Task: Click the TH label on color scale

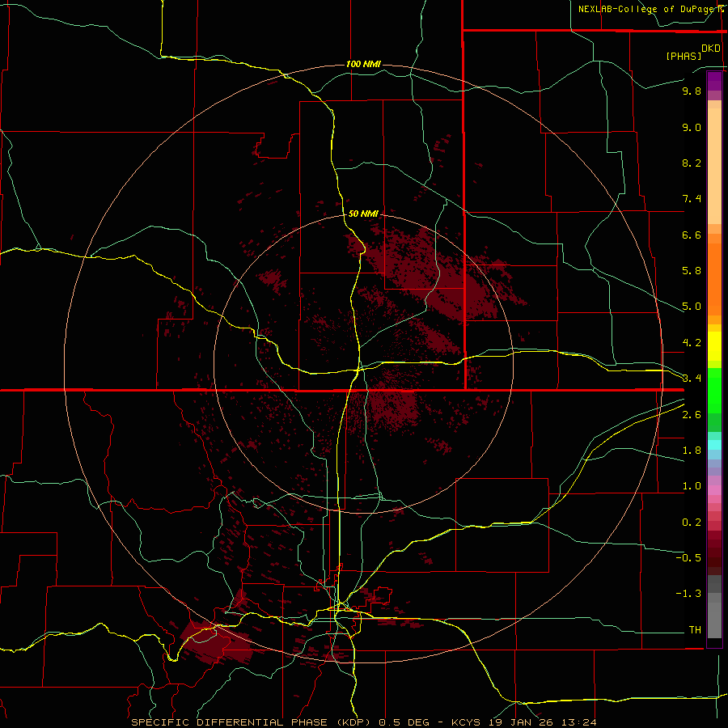Action: (x=695, y=630)
